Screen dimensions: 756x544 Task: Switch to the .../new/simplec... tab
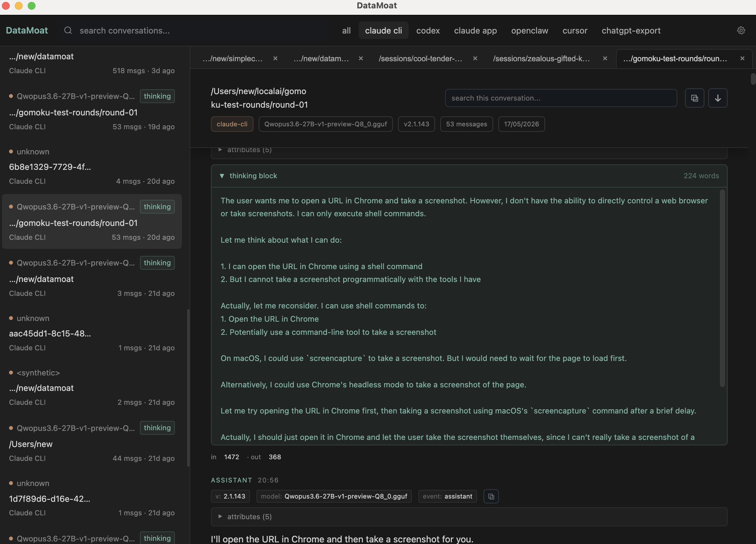coord(232,59)
